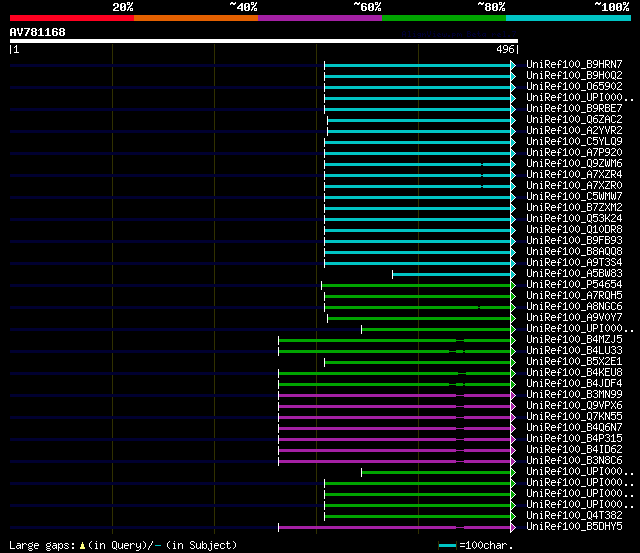Click the cyan alignment bar for Q6ZAC2
This screenshot has height=553, width=640.
tap(419, 120)
